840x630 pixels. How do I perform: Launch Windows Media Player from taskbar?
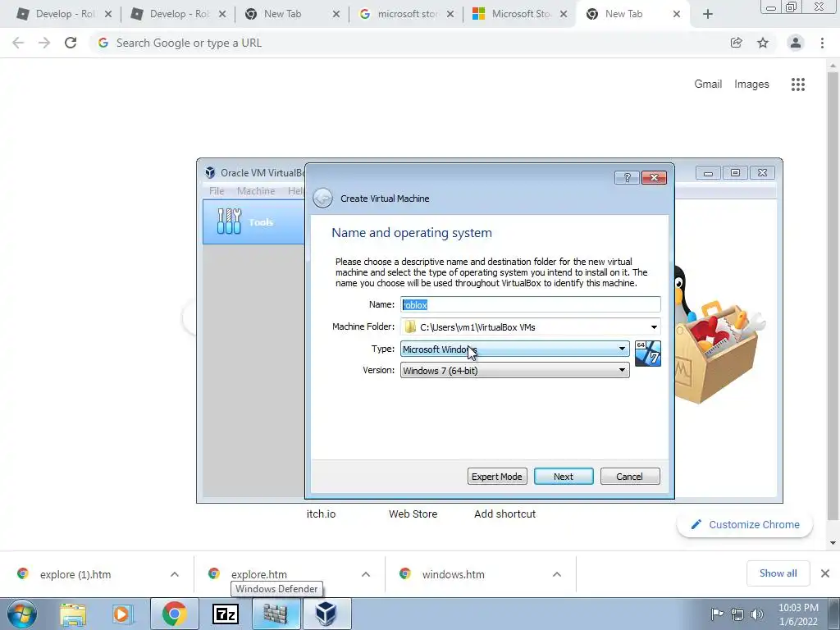pos(122,614)
